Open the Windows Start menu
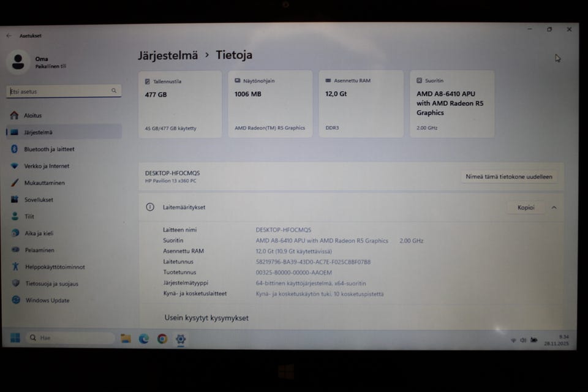Viewport: 588px width, 392px height. point(15,337)
